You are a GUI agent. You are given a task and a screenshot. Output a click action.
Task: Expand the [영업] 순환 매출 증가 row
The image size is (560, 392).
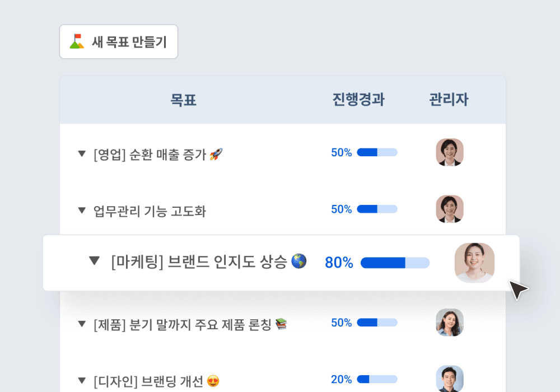82,153
